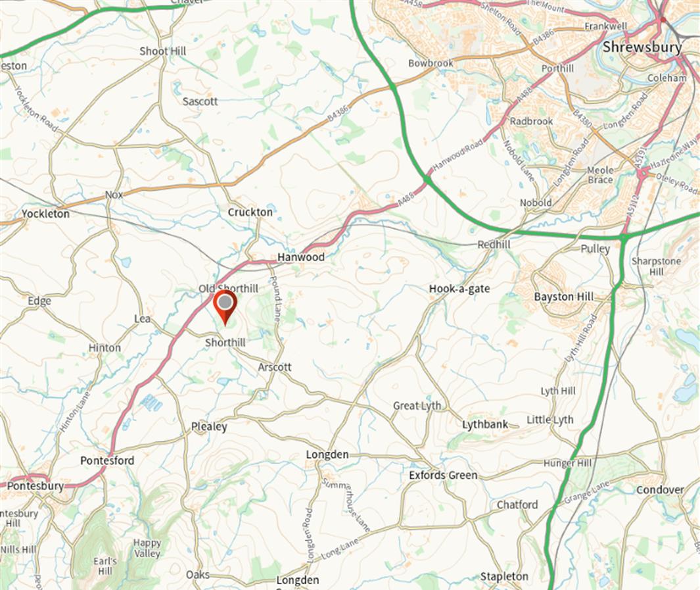Click the Yockleton place name
Viewport: 700px width, 590px height.
[x=45, y=214]
